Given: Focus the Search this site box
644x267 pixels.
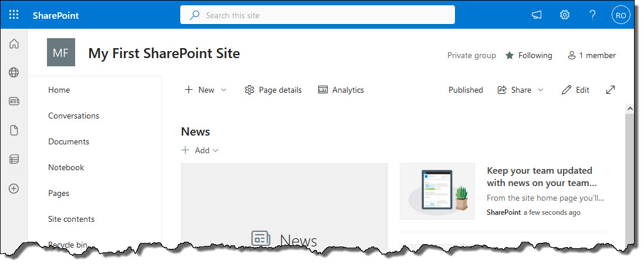Looking at the screenshot, I should [x=317, y=15].
